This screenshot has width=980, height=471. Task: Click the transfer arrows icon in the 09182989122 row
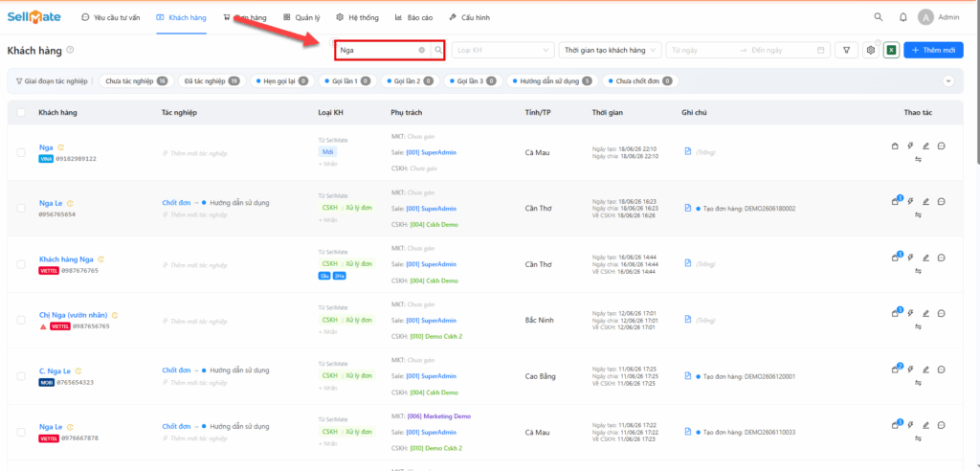918,160
